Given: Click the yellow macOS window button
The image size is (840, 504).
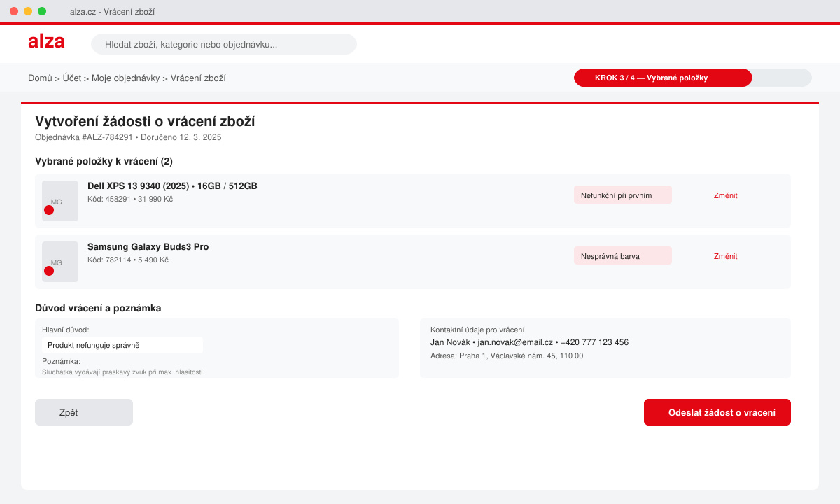Looking at the screenshot, I should [28, 11].
